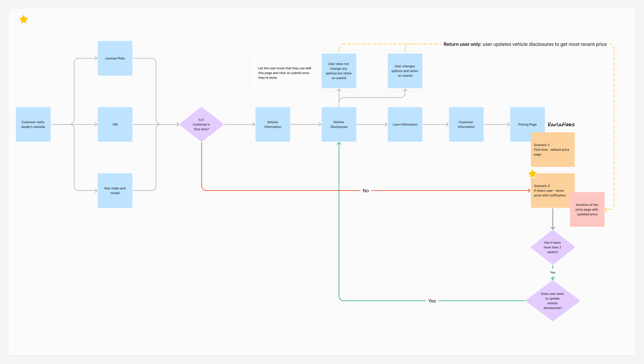Screen dimensions: 644x364
Task: Click the Loan Information box
Action: (x=405, y=124)
